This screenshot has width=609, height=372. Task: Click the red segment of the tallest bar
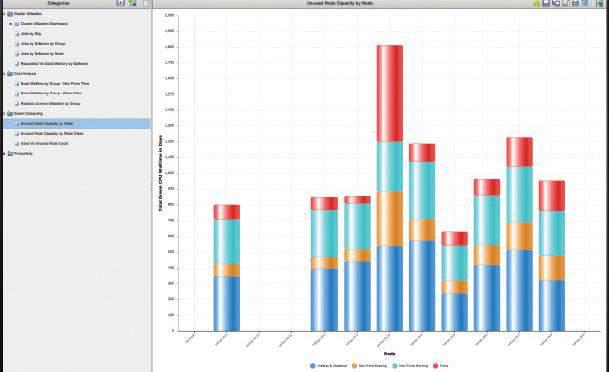click(x=390, y=93)
